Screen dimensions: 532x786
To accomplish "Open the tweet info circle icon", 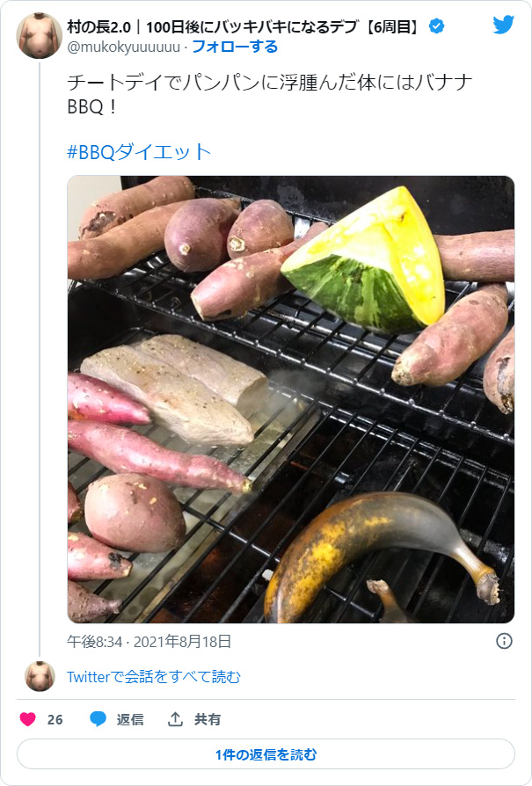I will [x=504, y=641].
